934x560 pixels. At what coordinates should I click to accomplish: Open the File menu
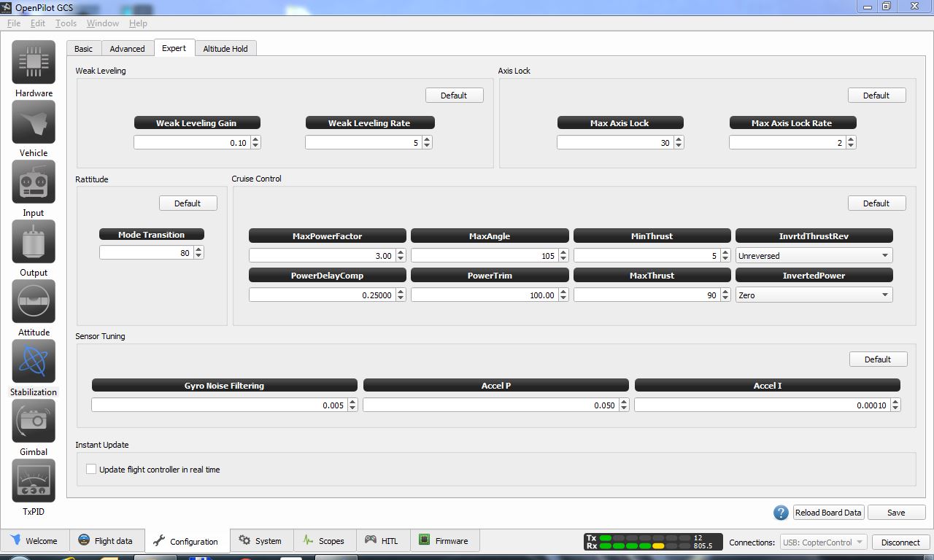pos(14,23)
